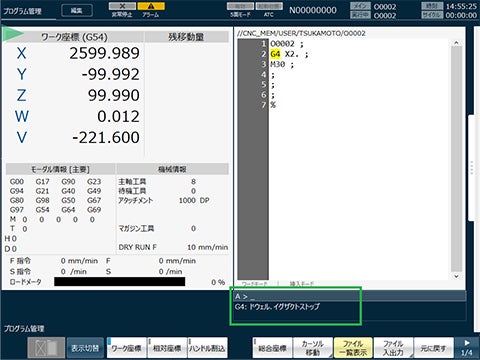Toggle the ワーク座標 softkey
The height and width of the screenshot is (360, 480).
tap(126, 348)
